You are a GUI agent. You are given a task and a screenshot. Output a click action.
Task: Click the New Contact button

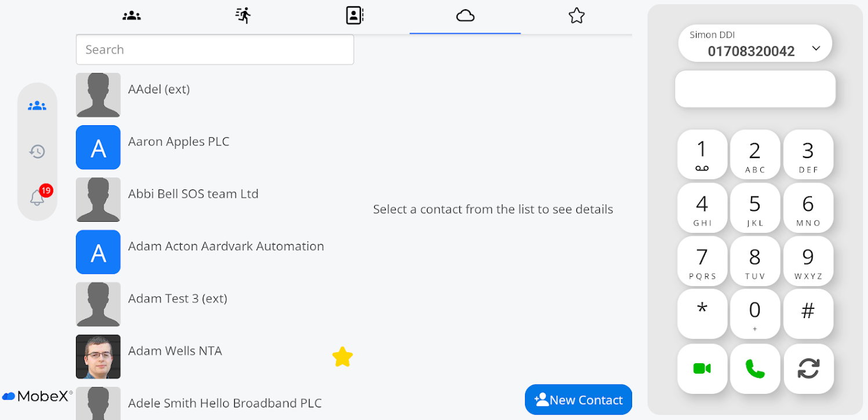pyautogui.click(x=578, y=400)
